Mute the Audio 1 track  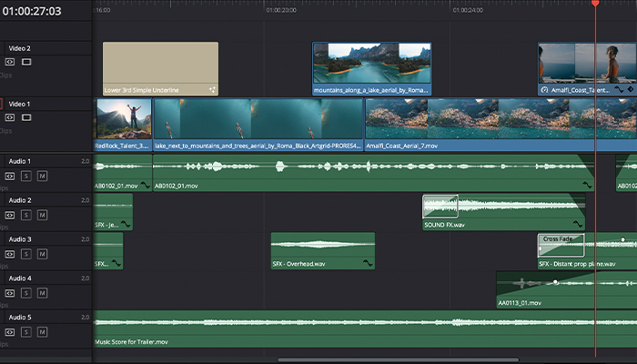click(42, 176)
